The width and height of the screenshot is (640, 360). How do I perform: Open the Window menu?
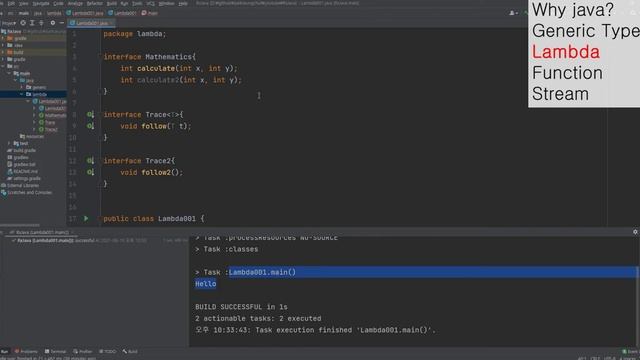click(x=166, y=3)
